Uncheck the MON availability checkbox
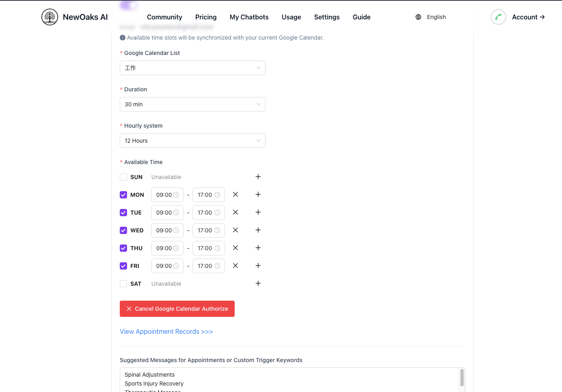Image resolution: width=562 pixels, height=392 pixels. (123, 194)
